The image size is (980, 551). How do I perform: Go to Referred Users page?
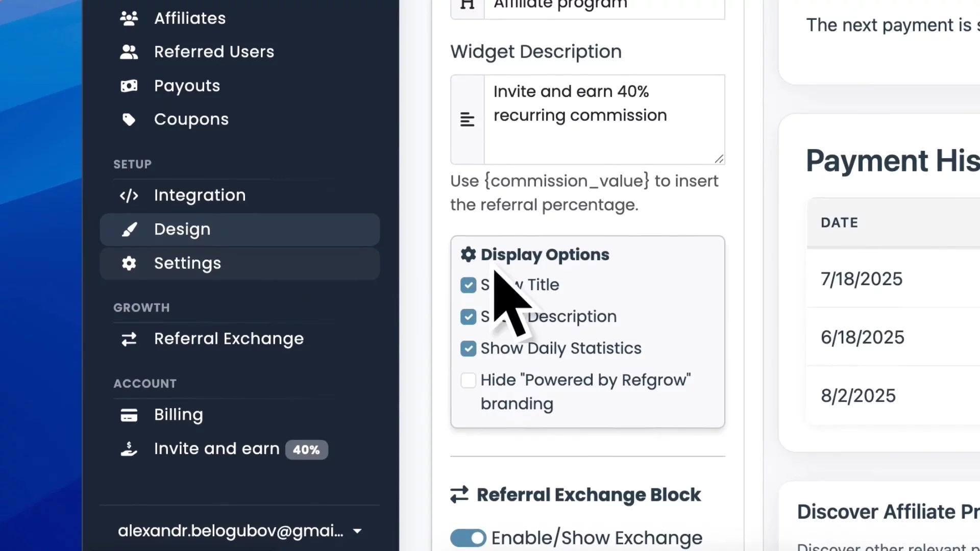[214, 52]
